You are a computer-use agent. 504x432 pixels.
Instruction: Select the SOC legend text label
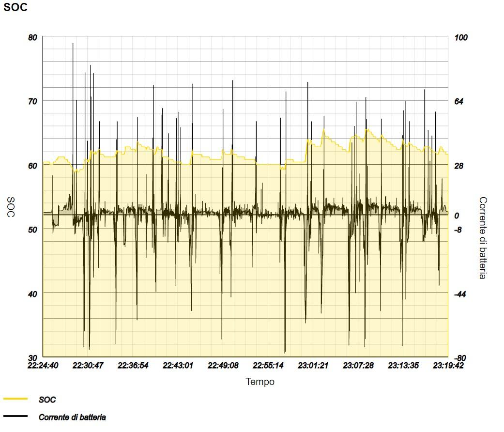click(47, 400)
